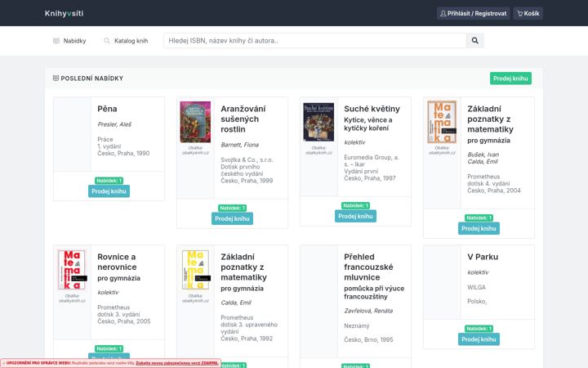The height and width of the screenshot is (368, 588).
Task: Click Nabídek: 1 badge under Pěna
Action: 109,181
